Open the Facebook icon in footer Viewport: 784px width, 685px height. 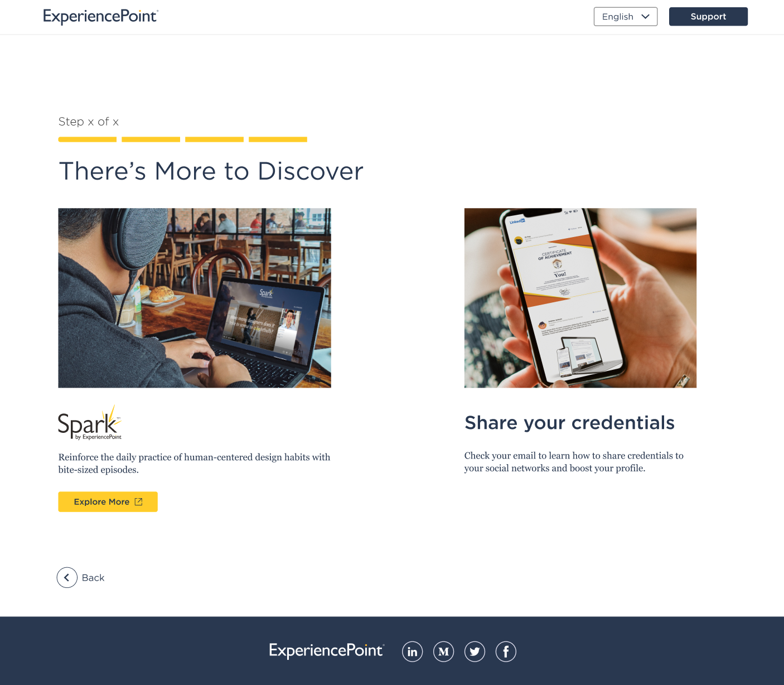point(506,652)
